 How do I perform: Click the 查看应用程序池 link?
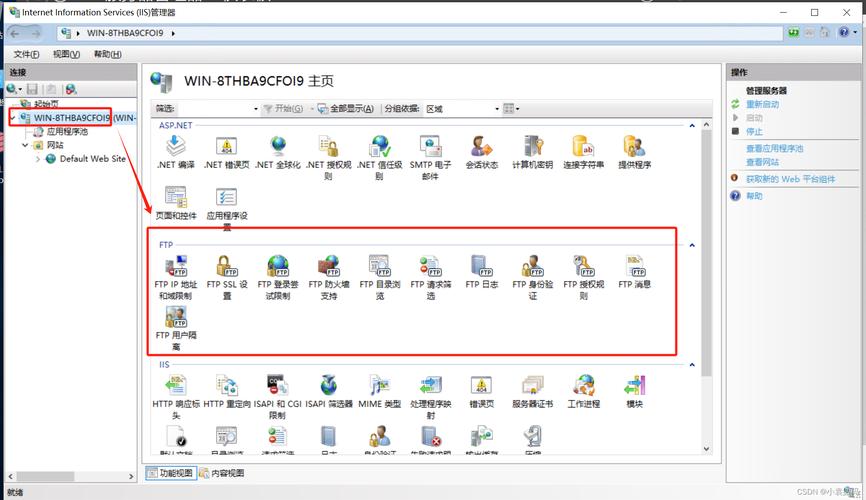click(x=774, y=148)
